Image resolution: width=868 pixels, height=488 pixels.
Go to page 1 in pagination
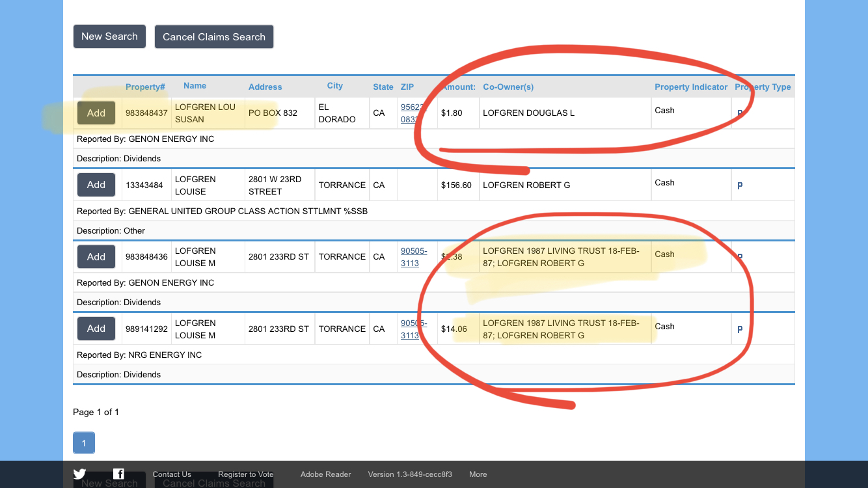(x=84, y=443)
